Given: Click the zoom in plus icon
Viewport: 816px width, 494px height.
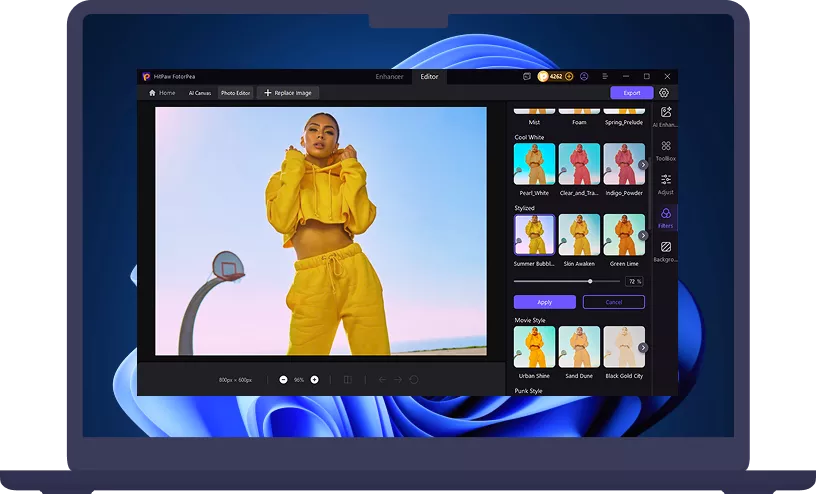Looking at the screenshot, I should [x=315, y=380].
